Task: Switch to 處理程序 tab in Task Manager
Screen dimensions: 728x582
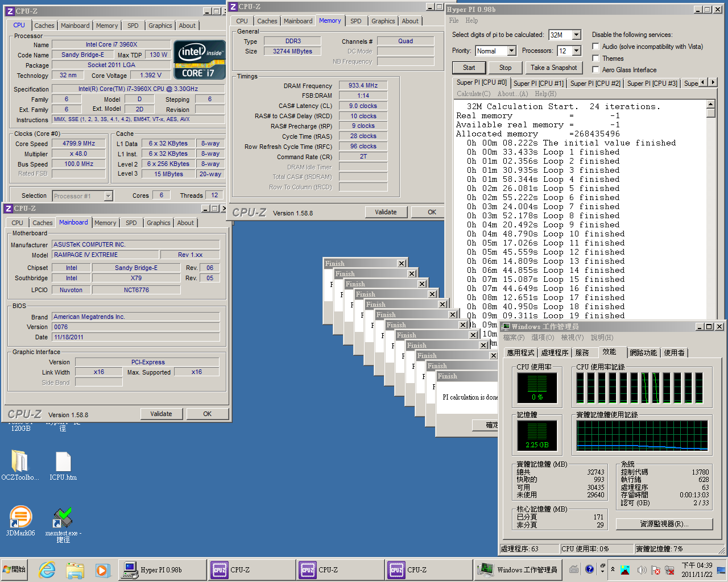Action: [555, 353]
